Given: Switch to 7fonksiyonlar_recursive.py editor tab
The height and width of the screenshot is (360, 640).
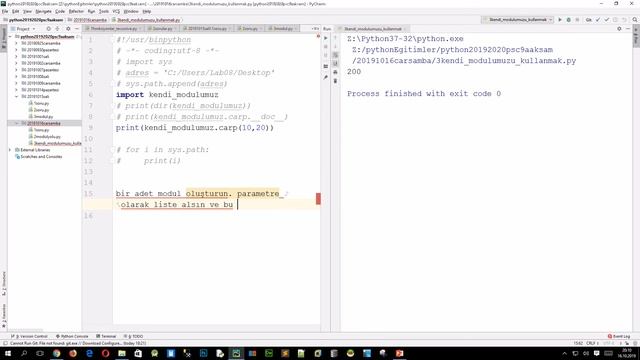Looking at the screenshot, I should pyautogui.click(x=113, y=29).
